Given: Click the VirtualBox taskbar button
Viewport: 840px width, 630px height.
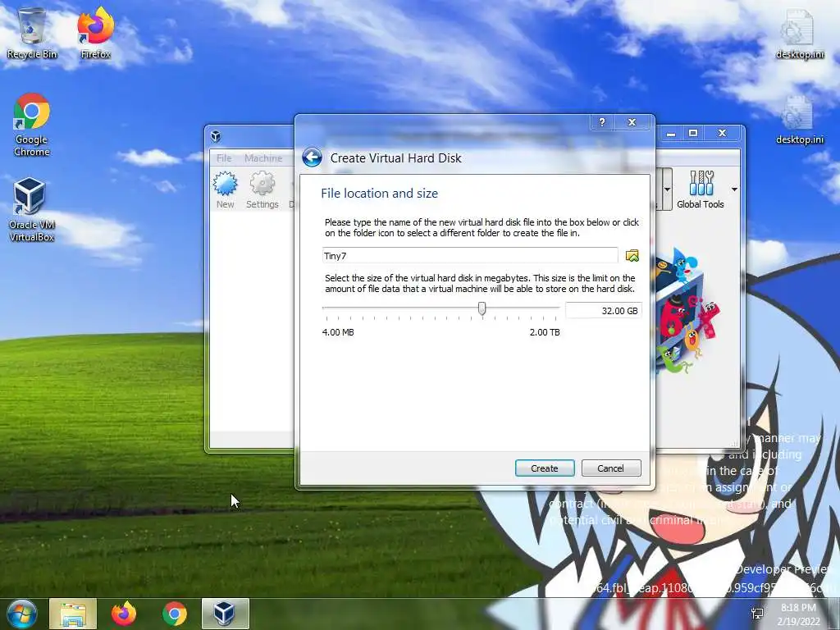Looking at the screenshot, I should click(x=225, y=614).
